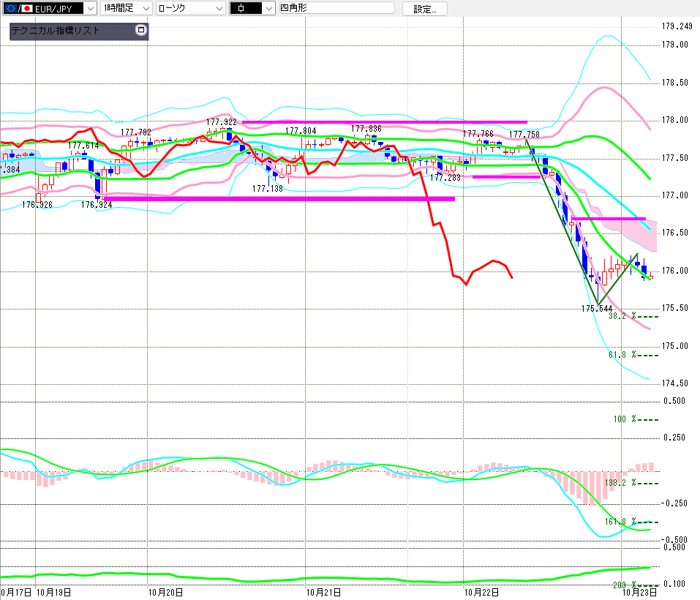Open the 設定... settings button
The image size is (700, 600).
click(424, 9)
